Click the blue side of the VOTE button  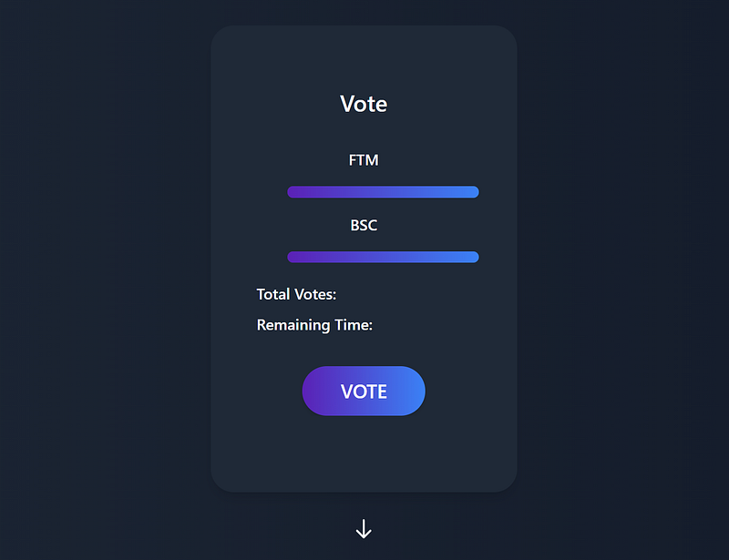point(410,391)
